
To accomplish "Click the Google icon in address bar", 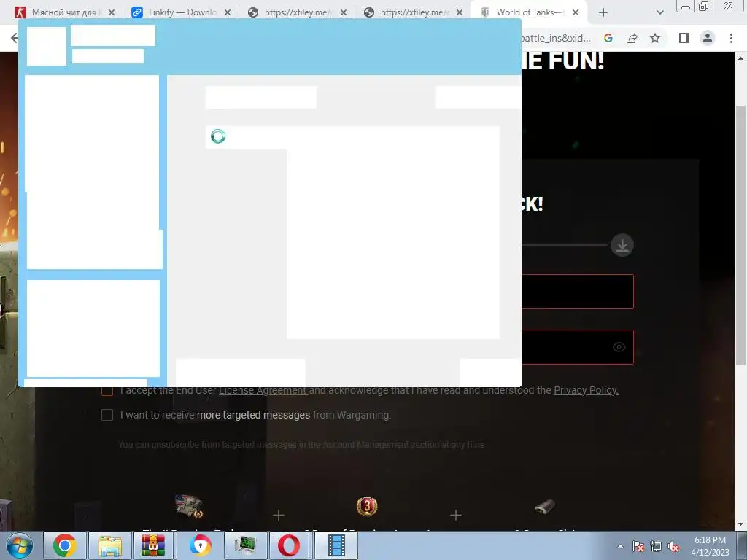I will click(x=608, y=38).
